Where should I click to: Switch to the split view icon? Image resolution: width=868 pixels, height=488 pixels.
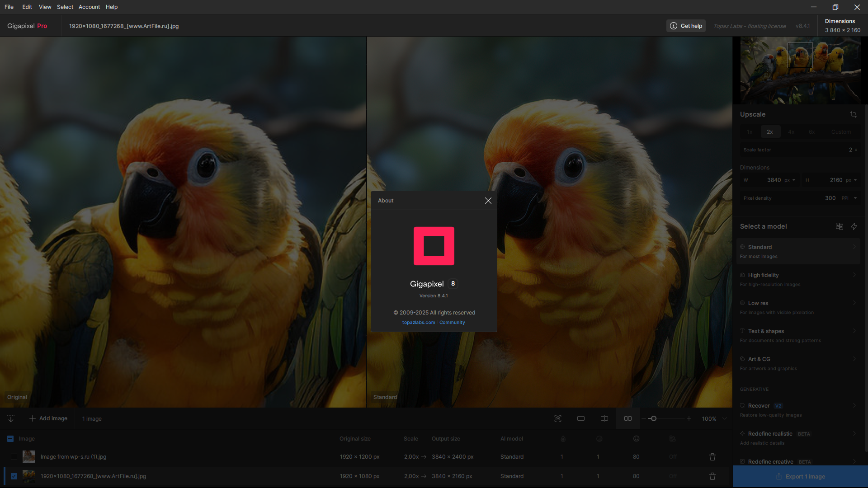tap(604, 418)
